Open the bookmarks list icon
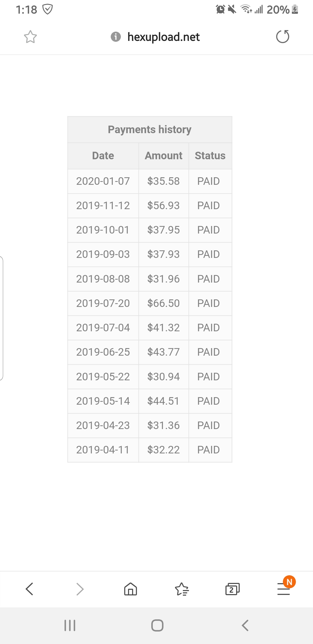 (182, 589)
